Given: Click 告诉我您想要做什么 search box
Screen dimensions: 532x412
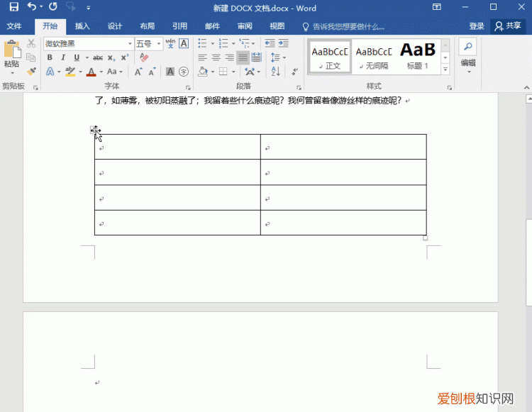Looking at the screenshot, I should [x=348, y=27].
